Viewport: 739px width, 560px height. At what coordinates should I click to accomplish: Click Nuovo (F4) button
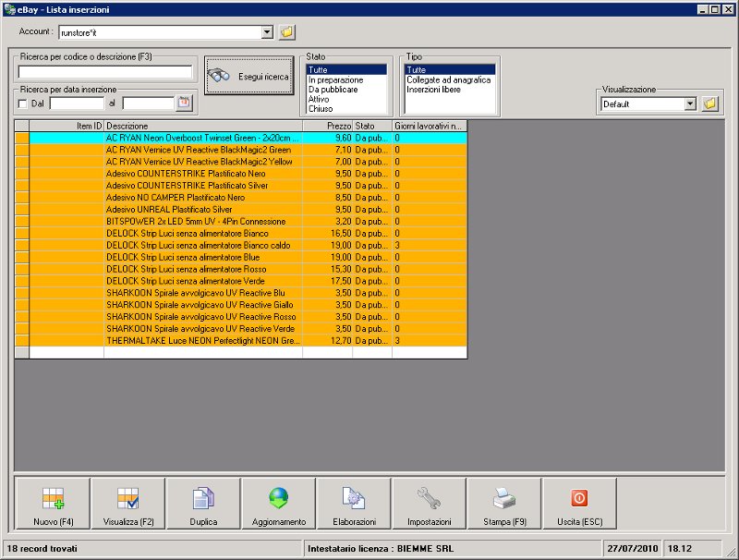pos(54,504)
